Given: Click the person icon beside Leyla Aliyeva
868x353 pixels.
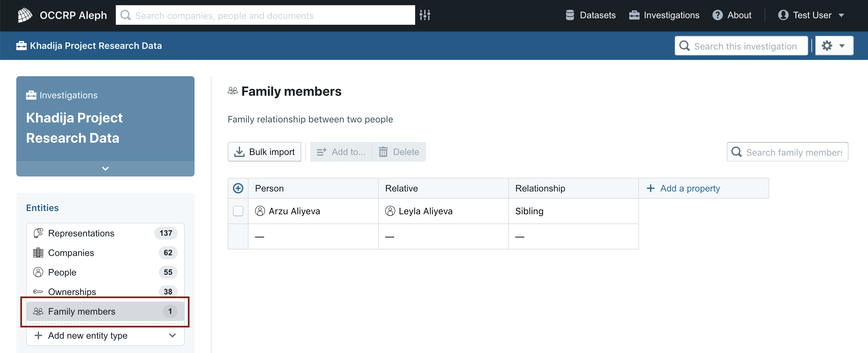Looking at the screenshot, I should pyautogui.click(x=390, y=211).
